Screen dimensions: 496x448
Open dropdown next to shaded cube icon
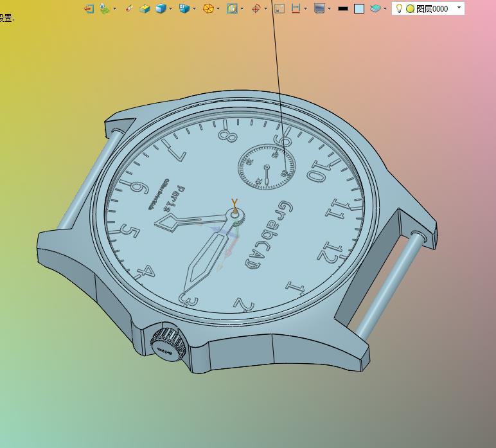(x=171, y=8)
